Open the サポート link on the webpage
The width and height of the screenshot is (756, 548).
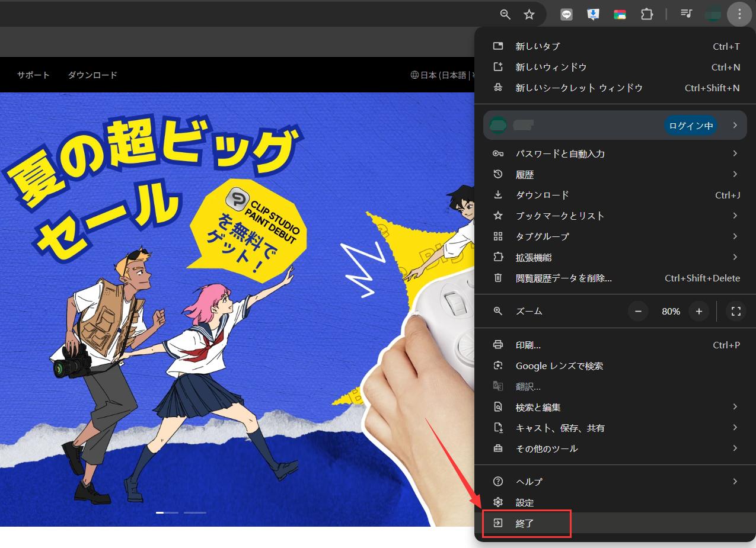(x=33, y=75)
